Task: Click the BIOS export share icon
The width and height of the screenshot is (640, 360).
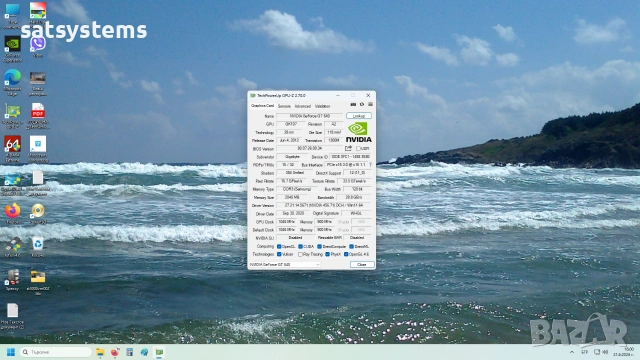Action: tap(348, 149)
